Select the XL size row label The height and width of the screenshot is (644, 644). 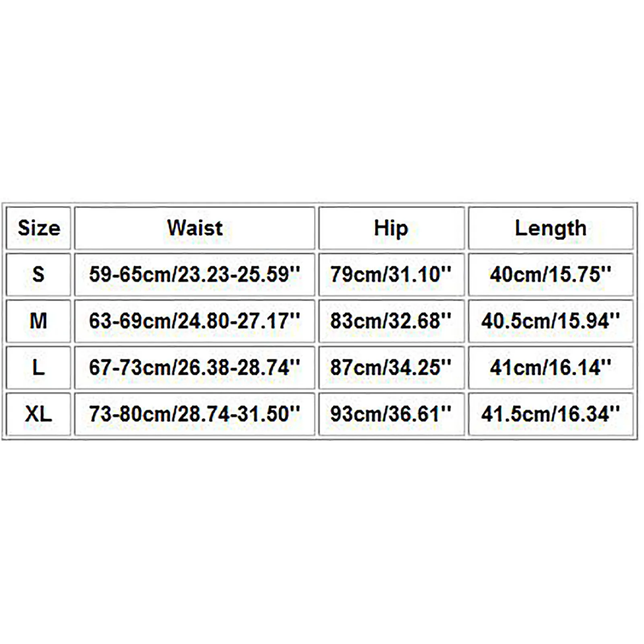pos(39,414)
